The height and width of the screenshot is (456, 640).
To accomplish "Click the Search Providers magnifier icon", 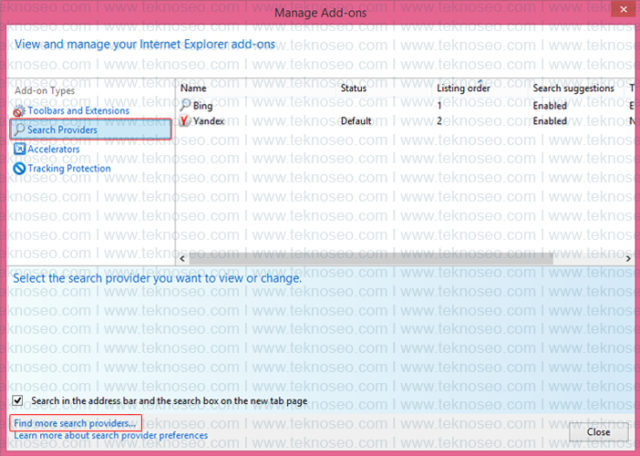I will coord(19,130).
